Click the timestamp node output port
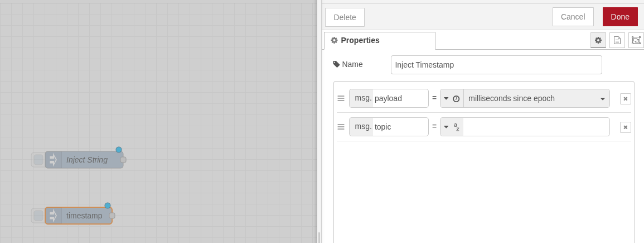This screenshot has width=644, height=243. tap(112, 216)
